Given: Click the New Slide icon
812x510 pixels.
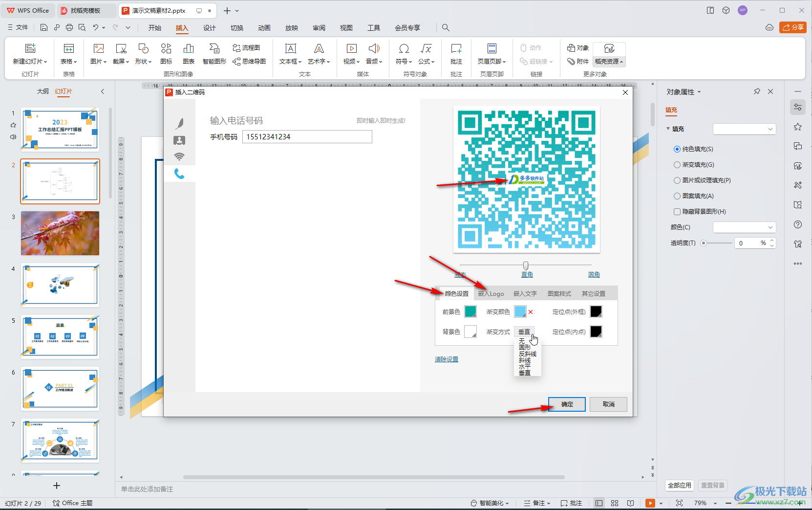Looking at the screenshot, I should [x=30, y=48].
